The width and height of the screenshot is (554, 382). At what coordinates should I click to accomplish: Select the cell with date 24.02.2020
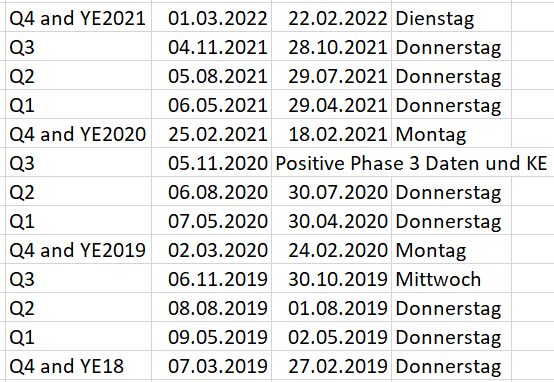[331, 249]
